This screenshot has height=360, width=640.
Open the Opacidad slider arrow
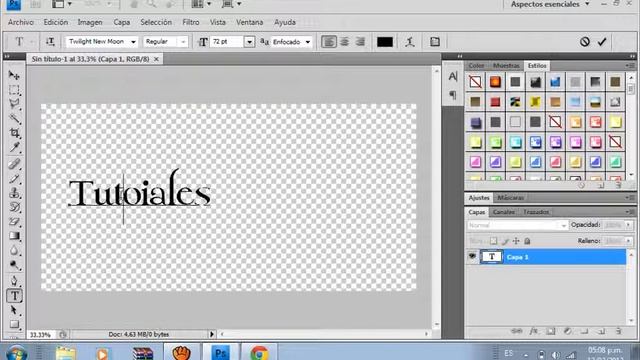(x=628, y=225)
